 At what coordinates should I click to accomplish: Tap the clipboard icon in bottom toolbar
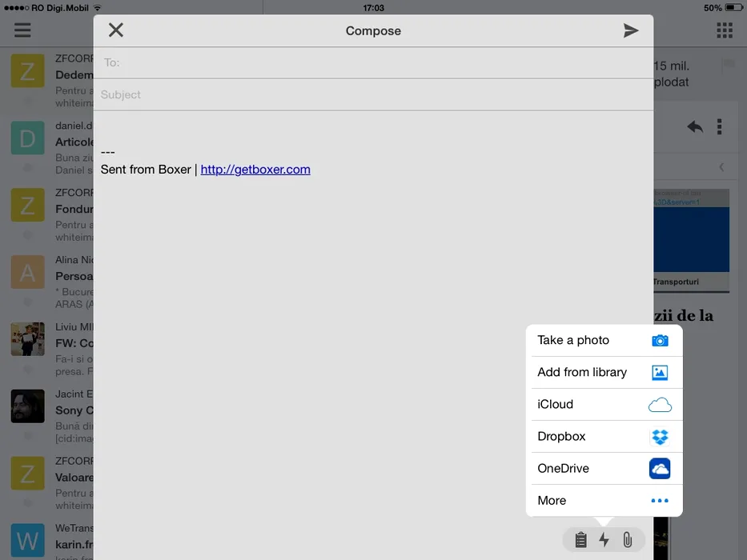[580, 540]
